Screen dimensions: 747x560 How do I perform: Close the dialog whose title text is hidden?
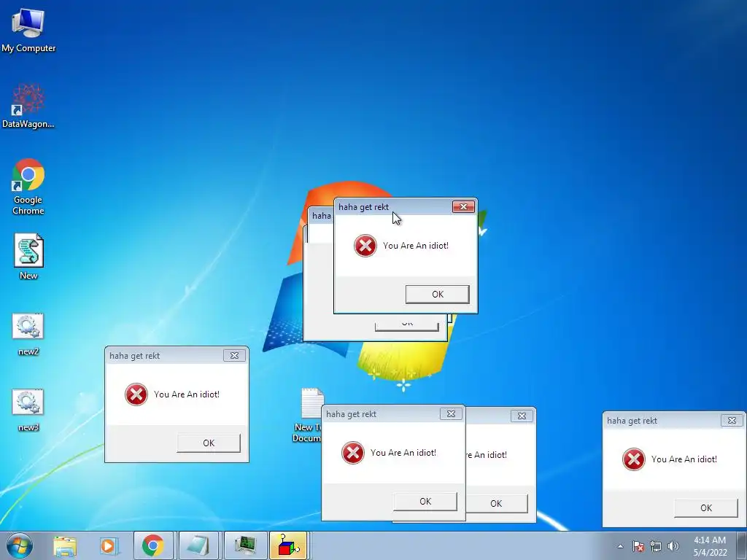point(522,416)
